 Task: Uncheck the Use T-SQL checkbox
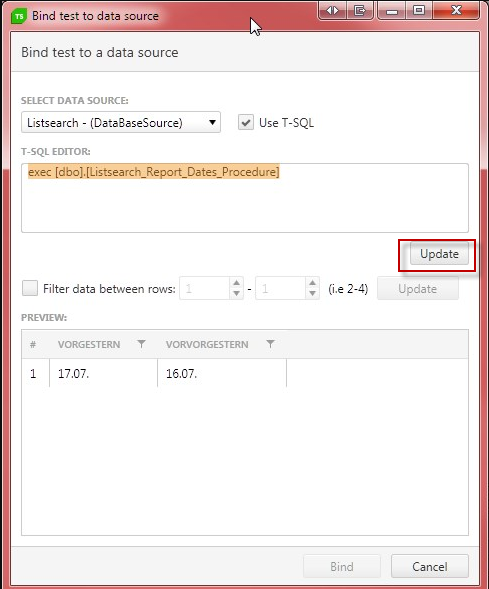coord(246,122)
